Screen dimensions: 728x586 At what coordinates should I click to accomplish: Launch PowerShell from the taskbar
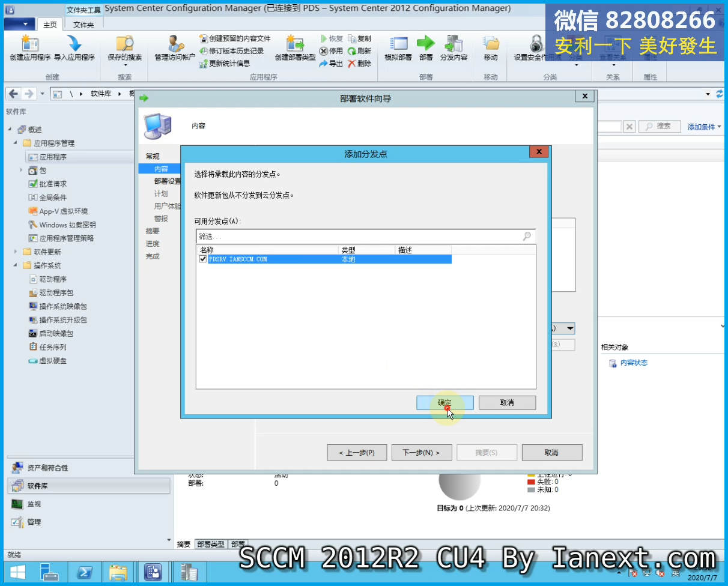pyautogui.click(x=84, y=572)
